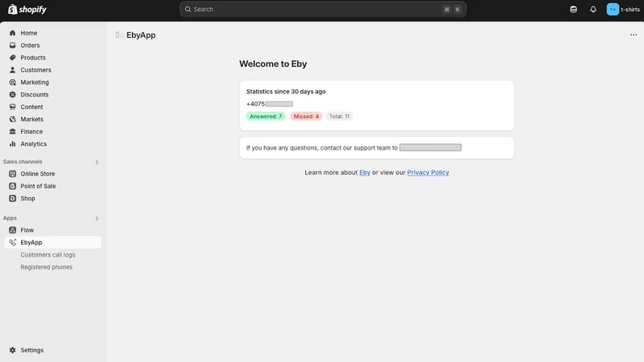The image size is (644, 362).
Task: Click Statistics since 30 days ago text
Action: click(x=286, y=92)
